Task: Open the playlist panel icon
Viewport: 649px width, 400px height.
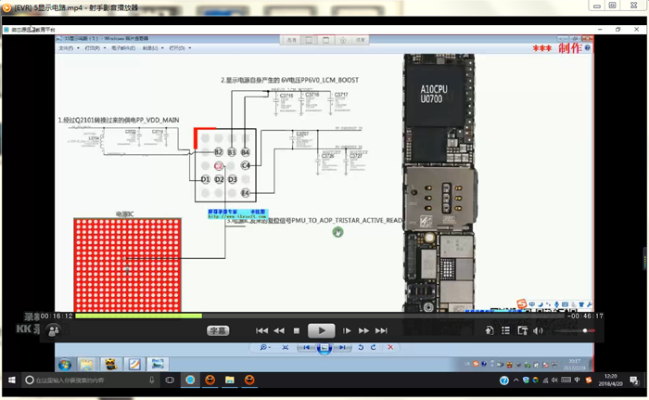Action: click(507, 330)
